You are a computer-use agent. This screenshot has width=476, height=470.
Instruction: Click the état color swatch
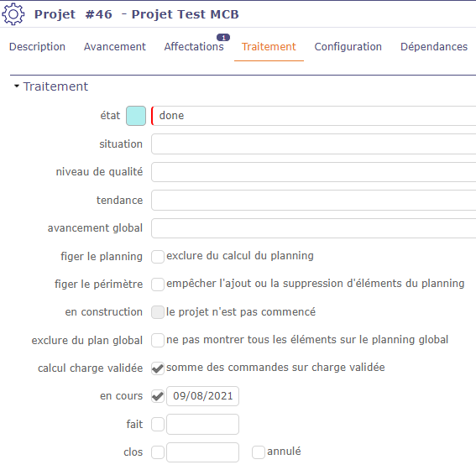pos(136,116)
